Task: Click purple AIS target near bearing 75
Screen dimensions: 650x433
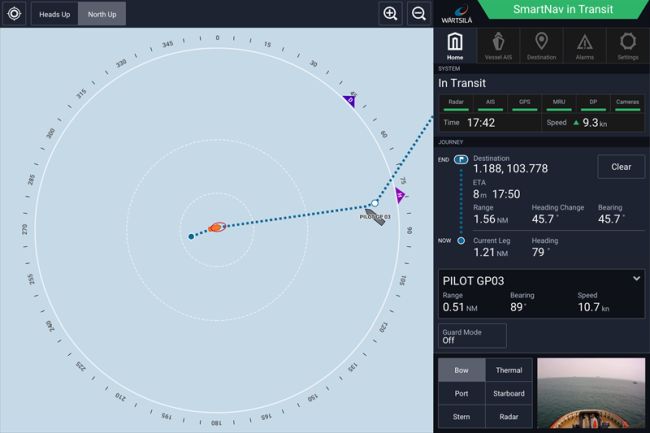Action: click(400, 195)
